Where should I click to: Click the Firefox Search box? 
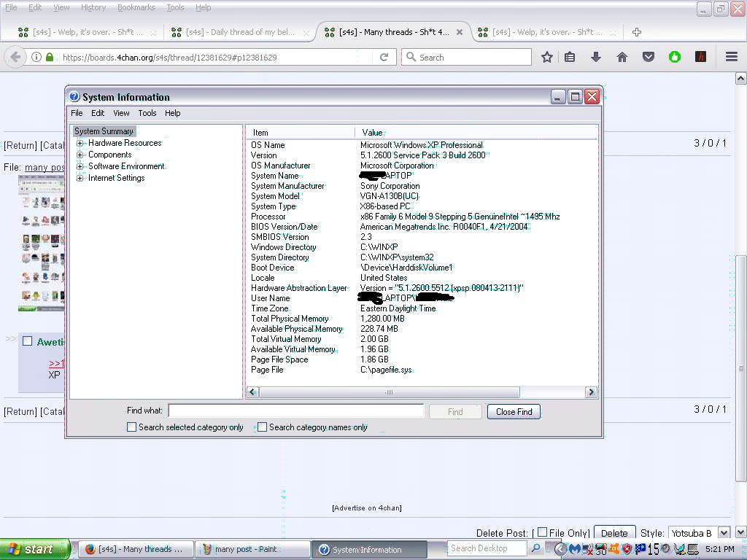tap(466, 57)
